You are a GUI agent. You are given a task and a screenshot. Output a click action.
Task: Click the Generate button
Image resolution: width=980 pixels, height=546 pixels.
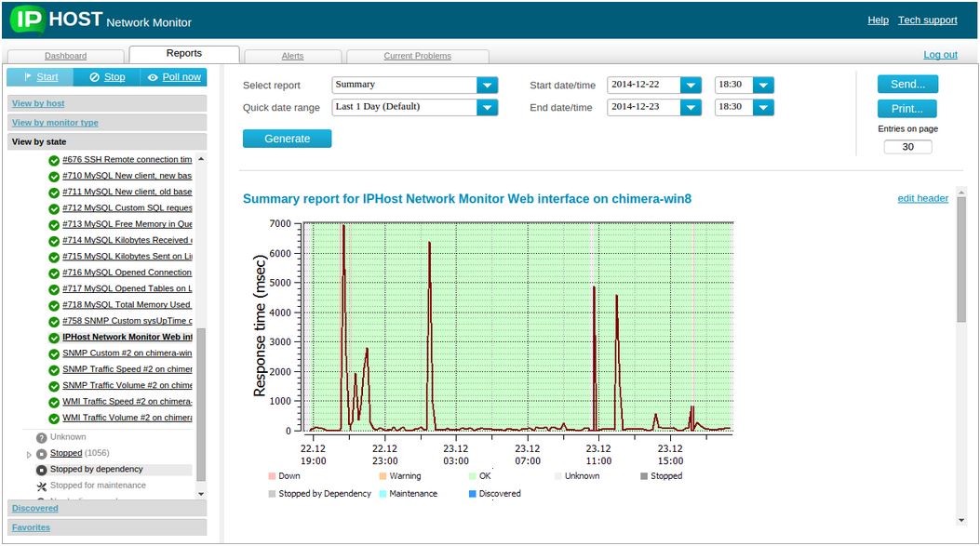pos(287,138)
